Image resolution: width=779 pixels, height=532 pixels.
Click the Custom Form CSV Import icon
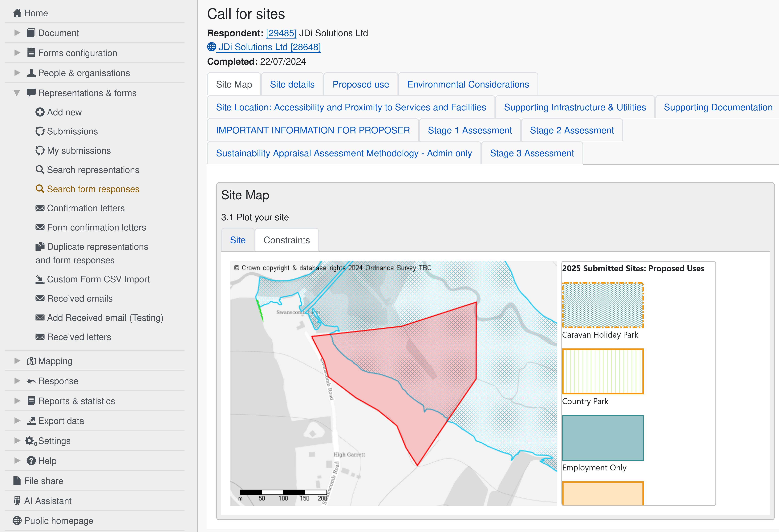click(40, 279)
